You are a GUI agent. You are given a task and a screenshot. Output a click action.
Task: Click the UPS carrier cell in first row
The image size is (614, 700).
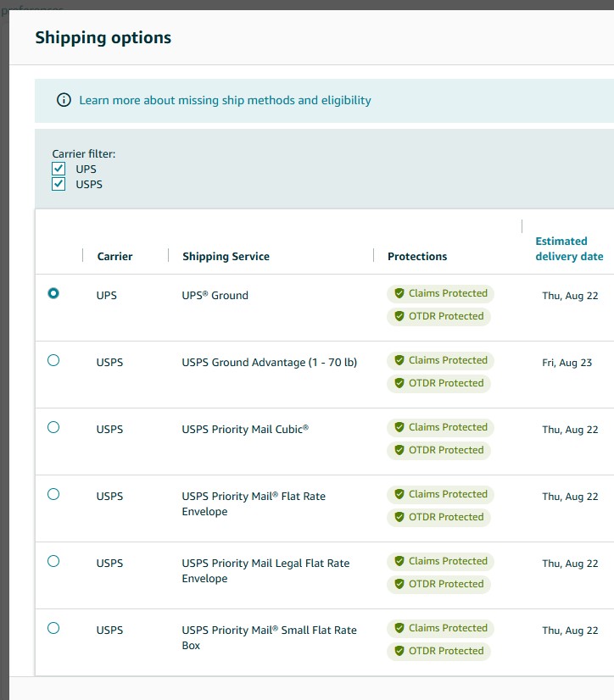tap(106, 296)
